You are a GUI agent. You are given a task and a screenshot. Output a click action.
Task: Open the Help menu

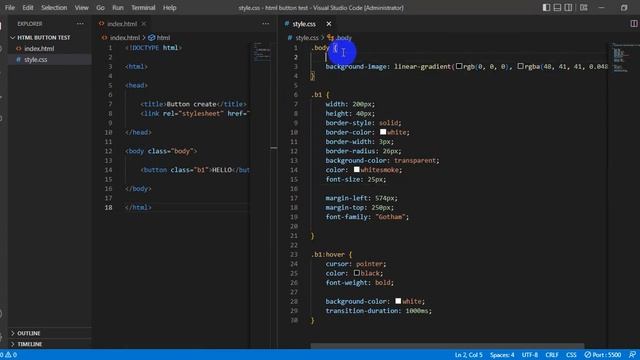170,8
